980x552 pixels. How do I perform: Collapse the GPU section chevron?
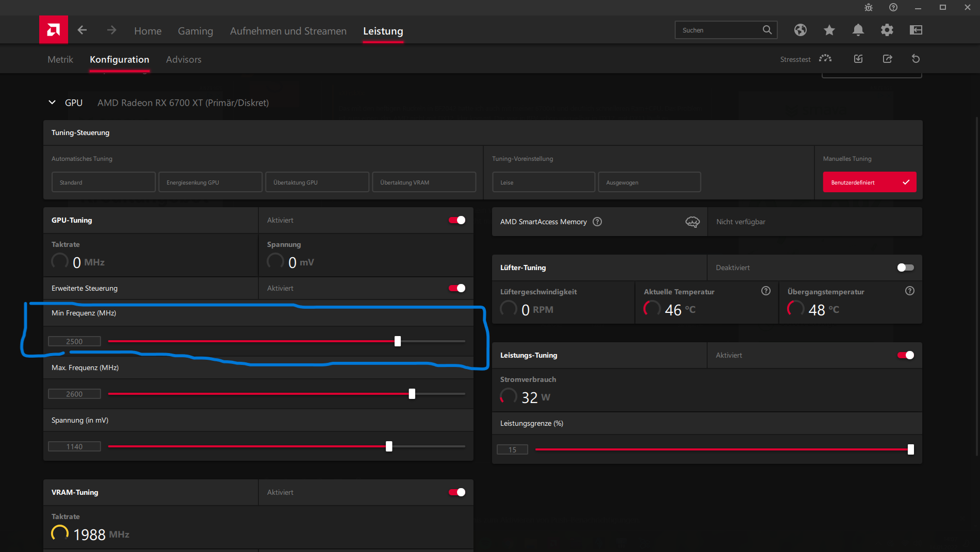pyautogui.click(x=52, y=102)
